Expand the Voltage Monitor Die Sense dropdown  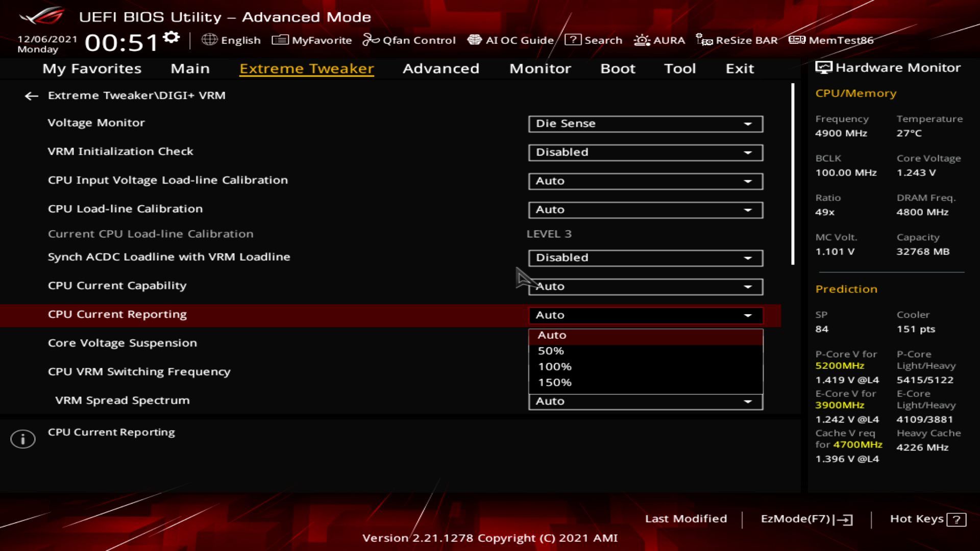tap(645, 124)
